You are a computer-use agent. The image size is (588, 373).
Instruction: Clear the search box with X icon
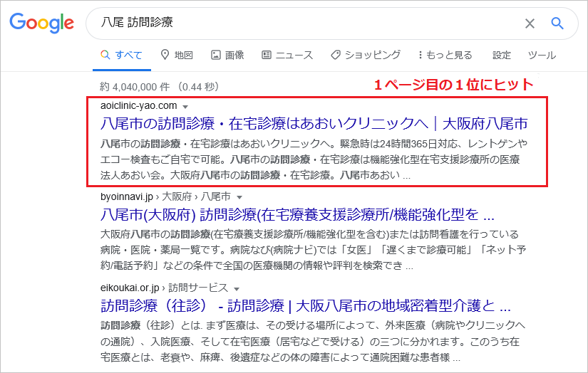[530, 23]
